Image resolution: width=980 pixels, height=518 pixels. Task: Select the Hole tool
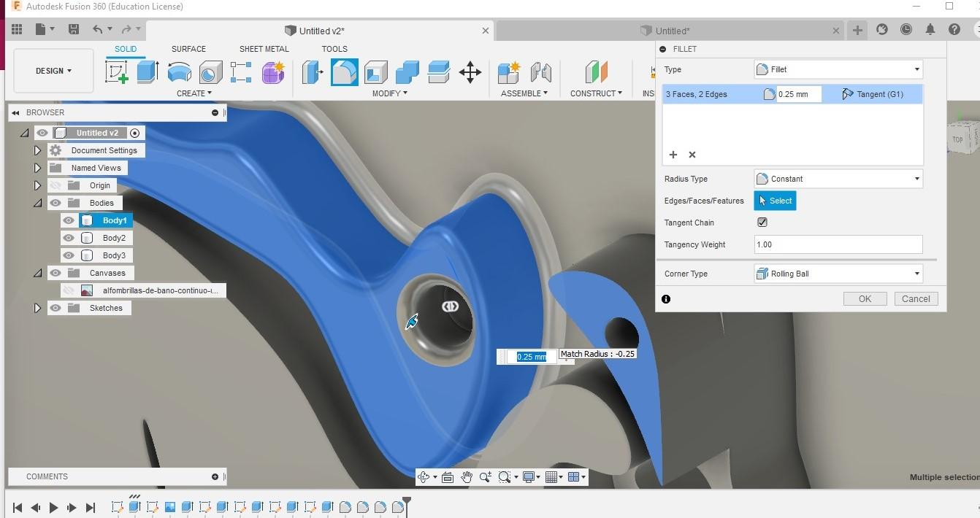coord(210,72)
